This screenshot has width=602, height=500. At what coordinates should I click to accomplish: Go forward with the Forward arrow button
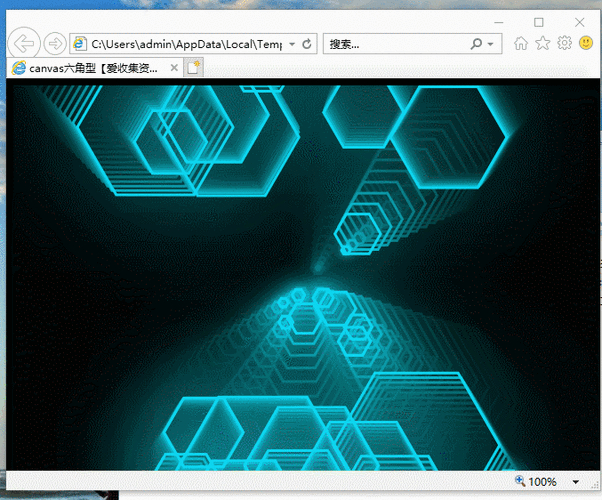click(x=55, y=43)
